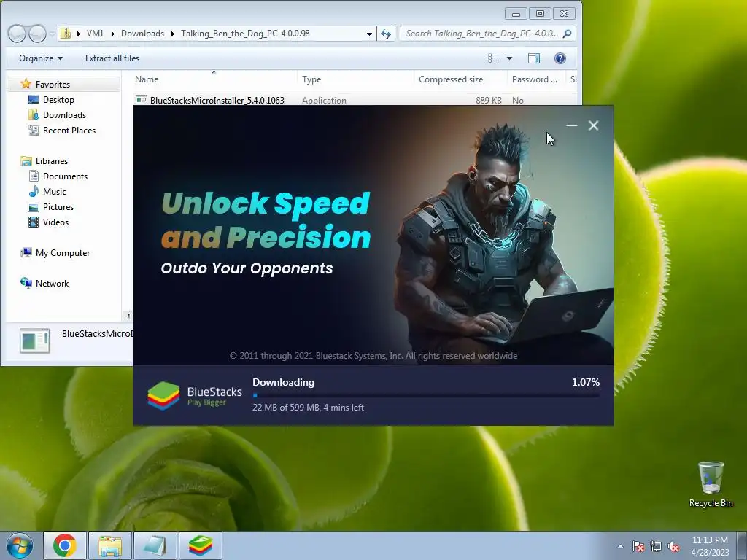The image size is (747, 560).
Task: Click the VM1 breadcrumb segment
Action: point(96,34)
